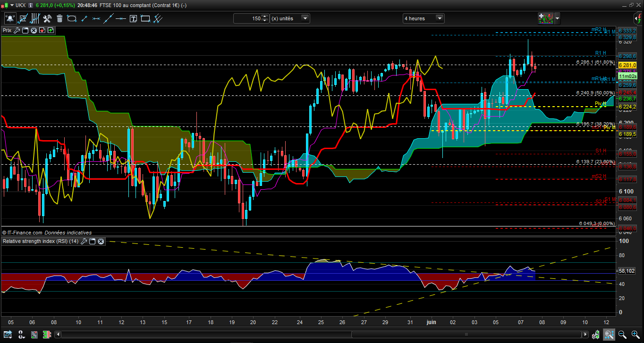Click red down arrow in Prix panel
Image resolution: width=644 pixels, height=343 pixels.
42,30
